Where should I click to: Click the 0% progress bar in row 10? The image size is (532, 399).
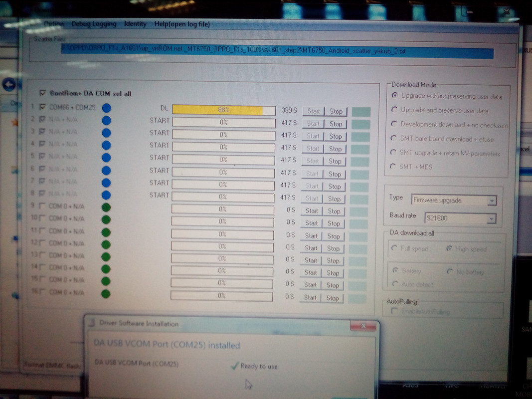coord(222,221)
